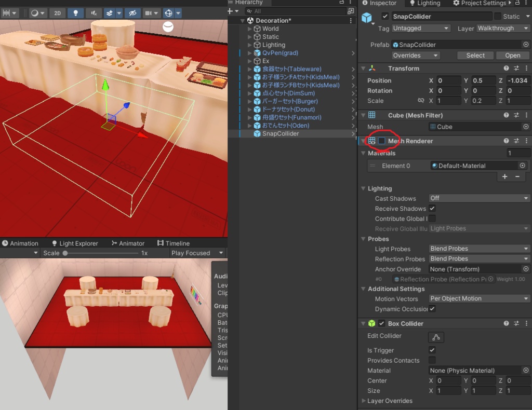This screenshot has height=410, width=532.
Task: Toggle scene lighting with the lightbulb icon
Action: (x=76, y=13)
